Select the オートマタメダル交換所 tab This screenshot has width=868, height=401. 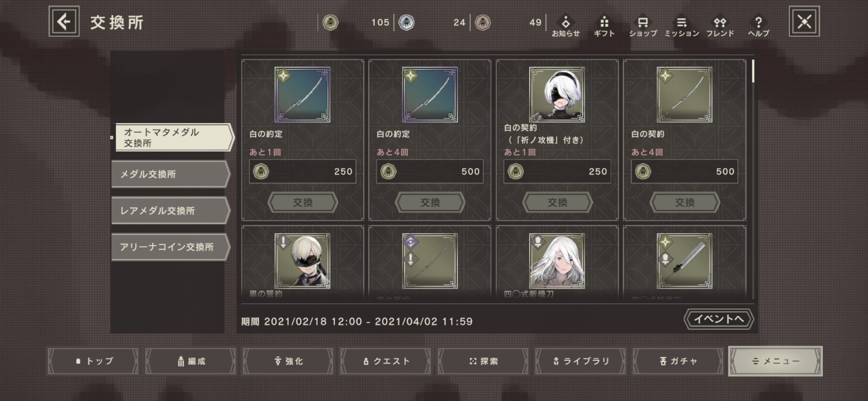click(x=174, y=138)
